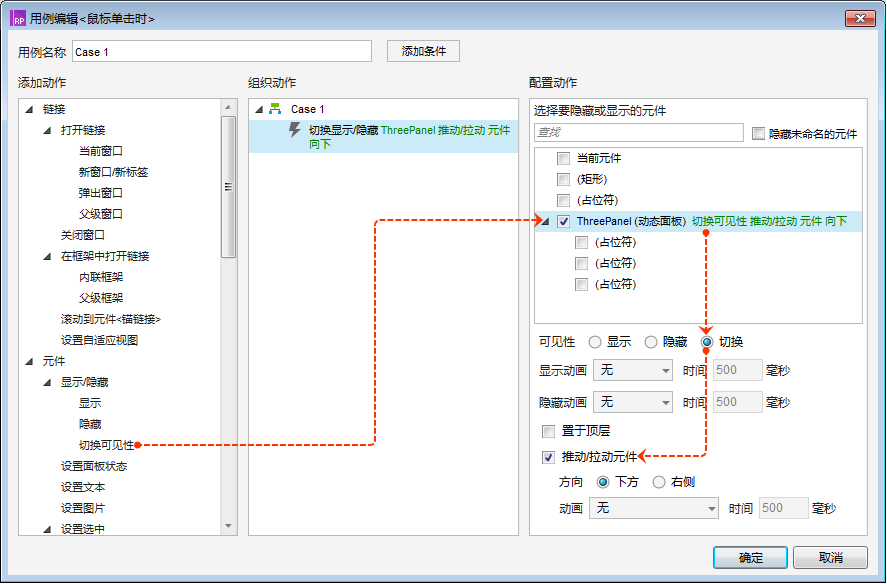Click the 显示动画 时间 field
The image size is (887, 584).
(738, 371)
